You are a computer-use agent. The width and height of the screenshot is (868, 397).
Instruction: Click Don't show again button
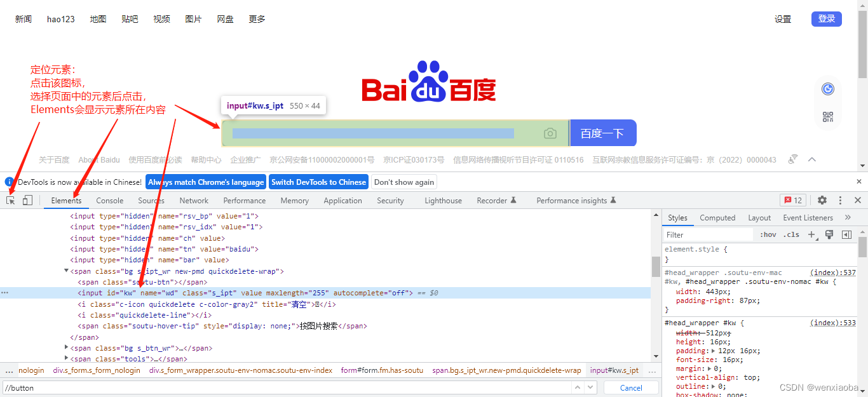click(x=404, y=182)
